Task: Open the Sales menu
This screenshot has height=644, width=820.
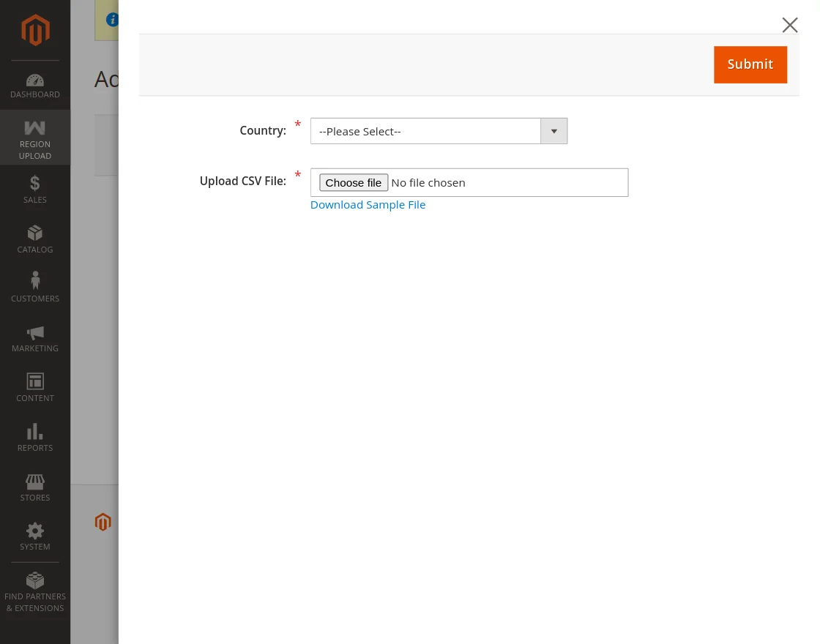Action: [x=34, y=190]
